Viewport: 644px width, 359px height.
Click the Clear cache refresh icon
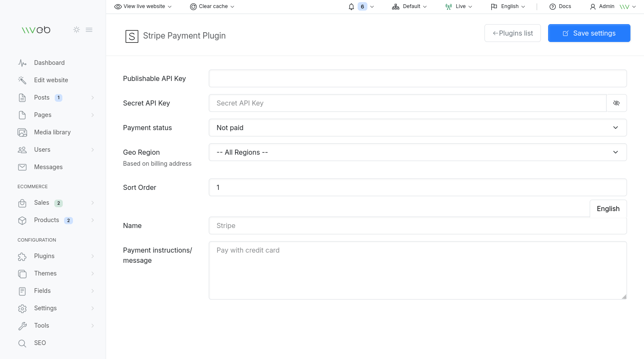(x=193, y=7)
